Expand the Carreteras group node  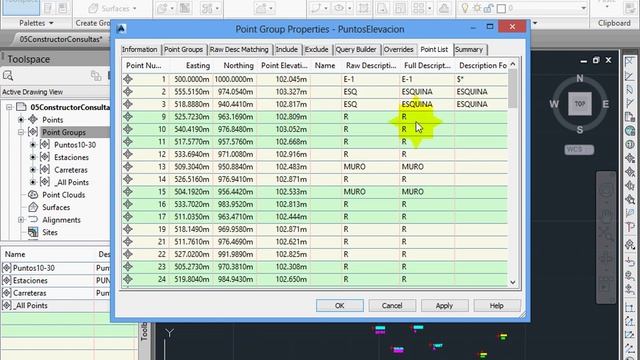coord(33,170)
